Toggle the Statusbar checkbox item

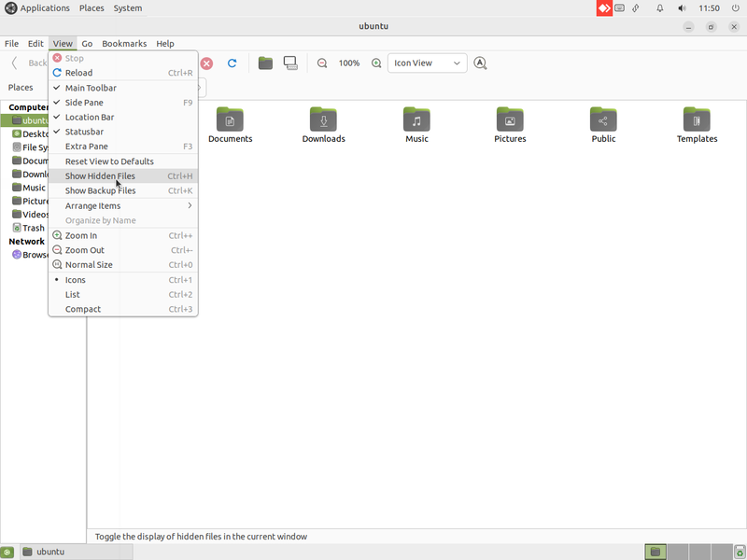pyautogui.click(x=123, y=132)
